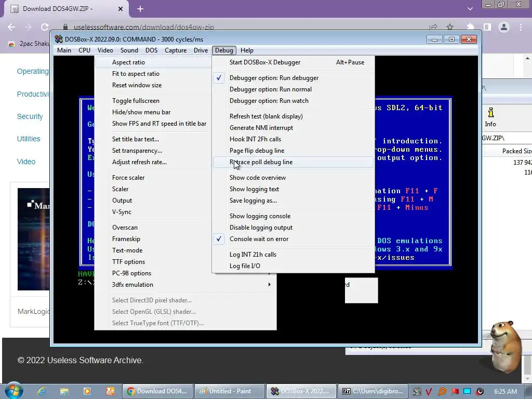Screen dimensions: 532x399
Task: Open the Drive menu
Action: pos(201,50)
